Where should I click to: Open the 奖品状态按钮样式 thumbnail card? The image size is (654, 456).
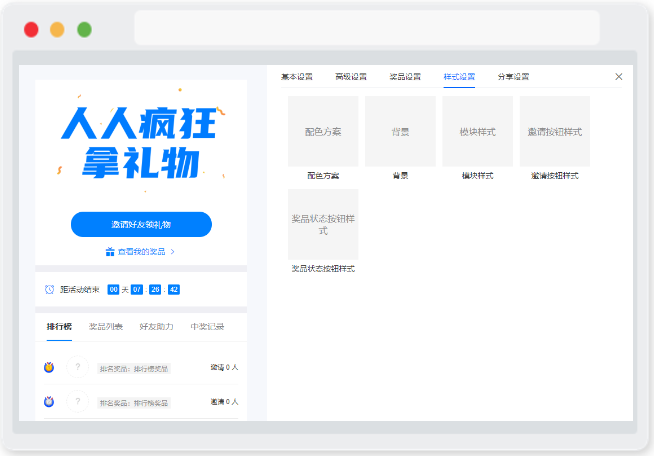click(x=323, y=224)
